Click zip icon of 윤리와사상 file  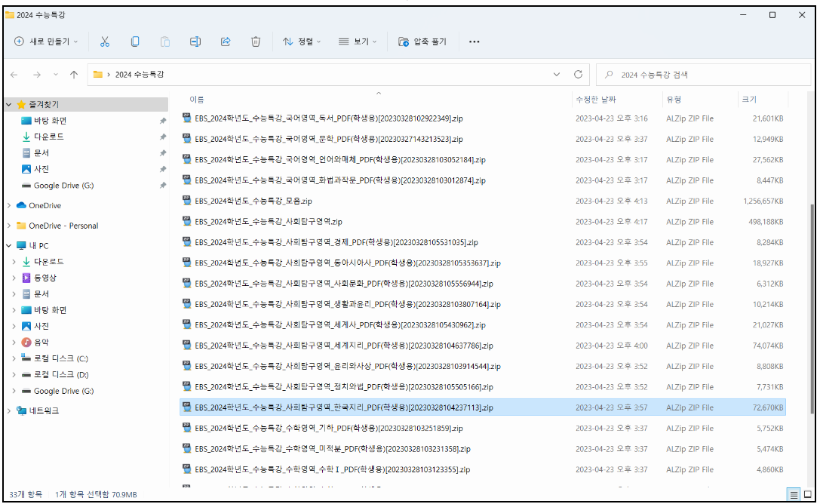coord(186,365)
